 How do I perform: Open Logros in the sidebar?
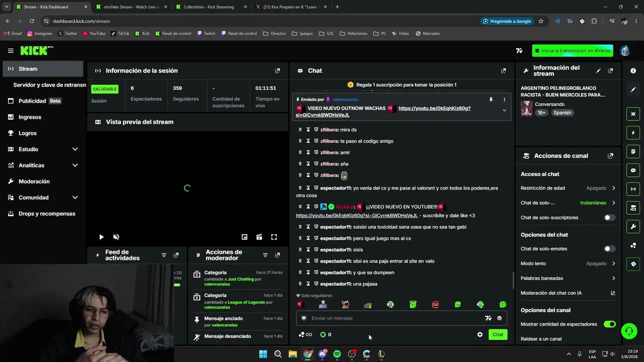coord(43,133)
